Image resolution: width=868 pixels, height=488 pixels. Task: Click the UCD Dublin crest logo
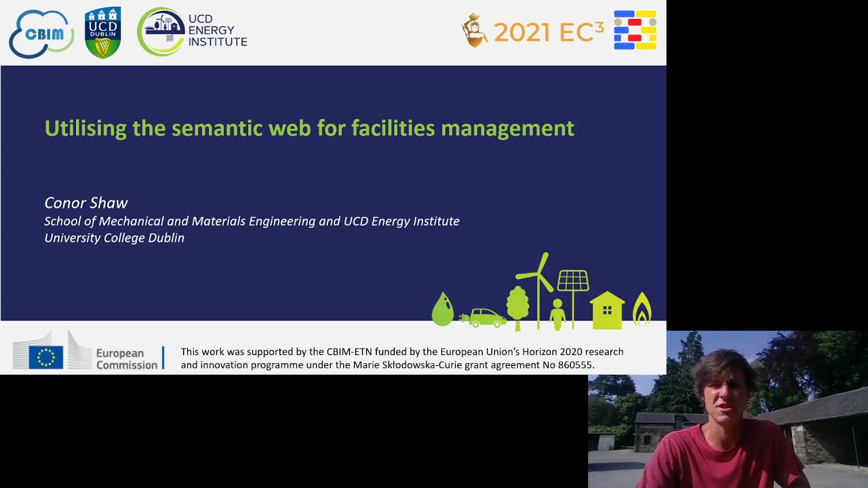point(103,33)
